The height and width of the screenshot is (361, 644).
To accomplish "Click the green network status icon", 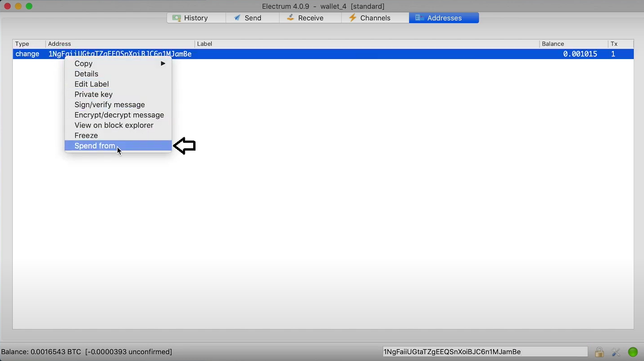I will (x=632, y=352).
